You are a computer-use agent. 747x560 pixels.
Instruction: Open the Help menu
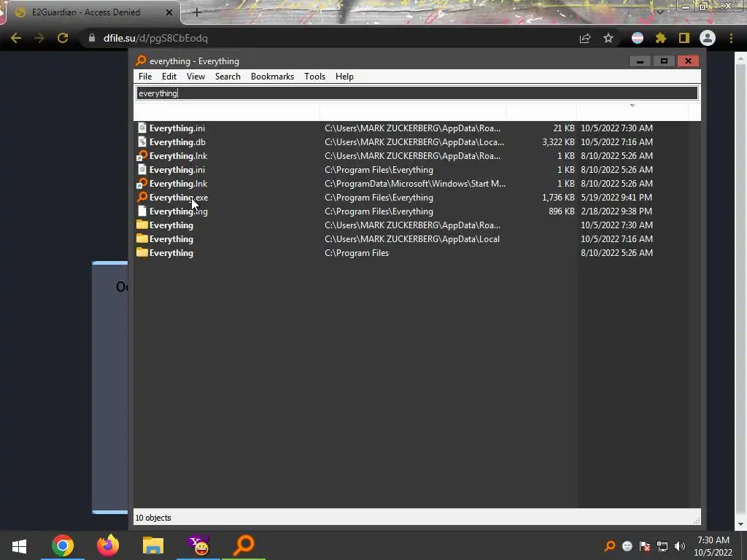tap(344, 77)
